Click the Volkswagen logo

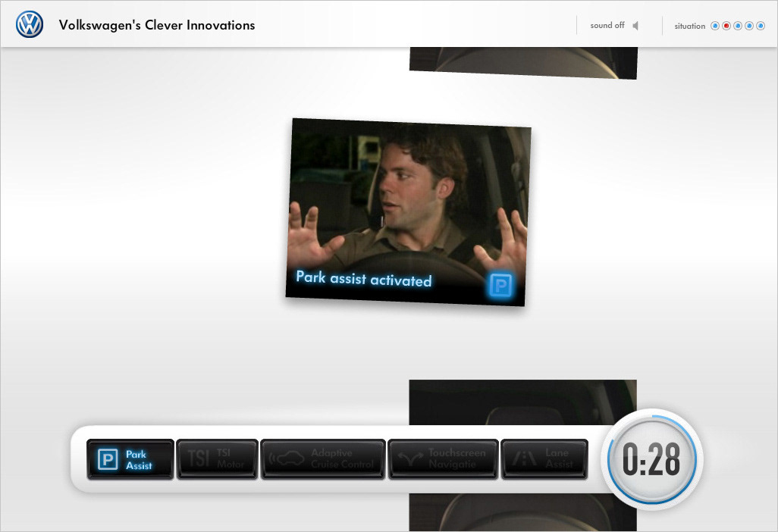pyautogui.click(x=30, y=24)
